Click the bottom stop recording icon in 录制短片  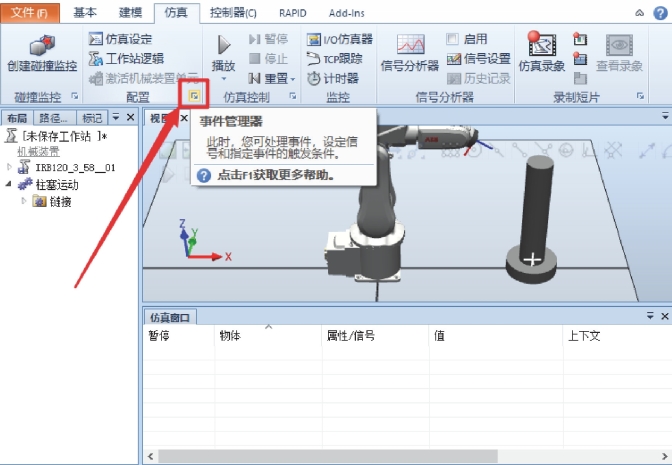tap(579, 78)
